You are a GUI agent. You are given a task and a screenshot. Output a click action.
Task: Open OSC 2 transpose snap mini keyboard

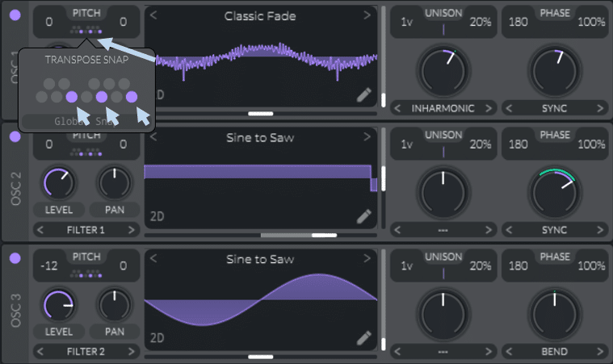pos(86,153)
